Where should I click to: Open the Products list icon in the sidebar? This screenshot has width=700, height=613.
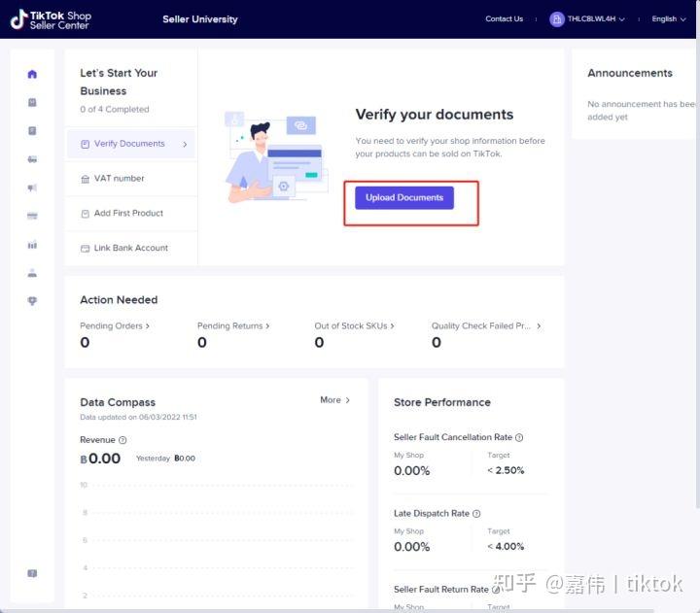(32, 131)
